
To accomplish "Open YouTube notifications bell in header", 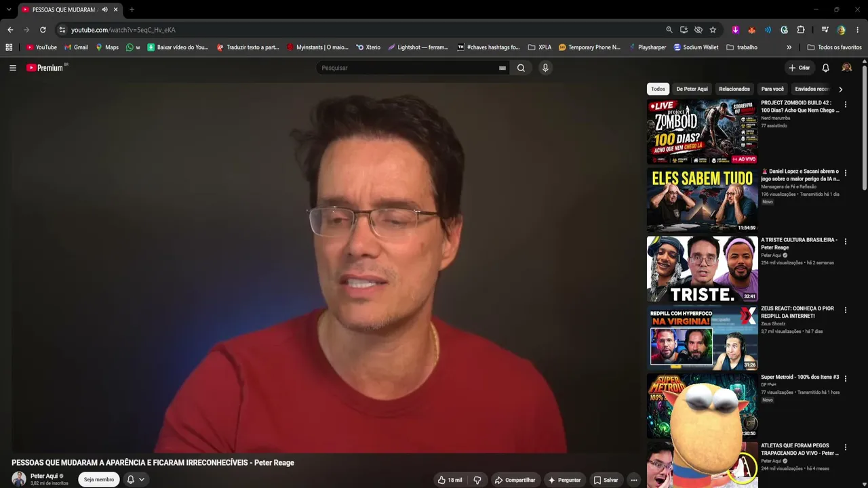I will click(x=825, y=68).
